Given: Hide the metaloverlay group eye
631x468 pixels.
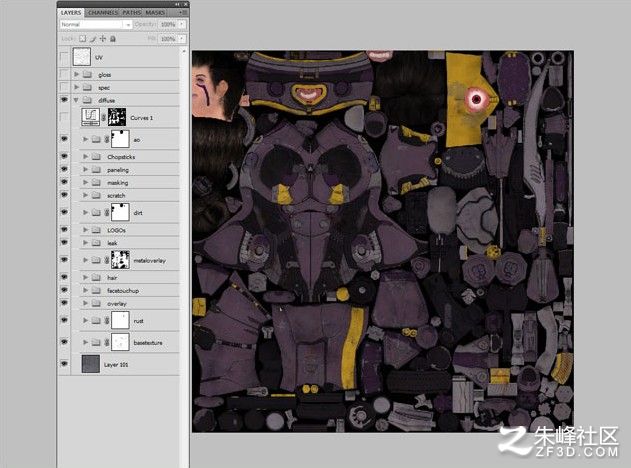Looking at the screenshot, I should [x=64, y=260].
